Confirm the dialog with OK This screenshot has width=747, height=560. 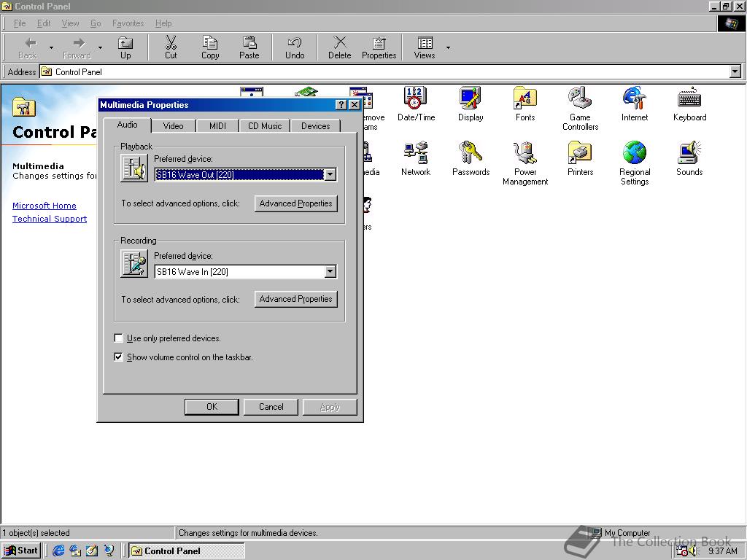click(x=212, y=407)
